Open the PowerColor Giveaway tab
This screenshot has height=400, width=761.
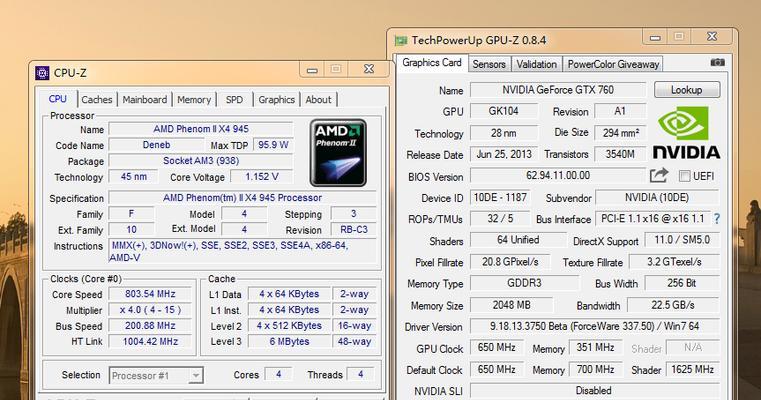(613, 64)
